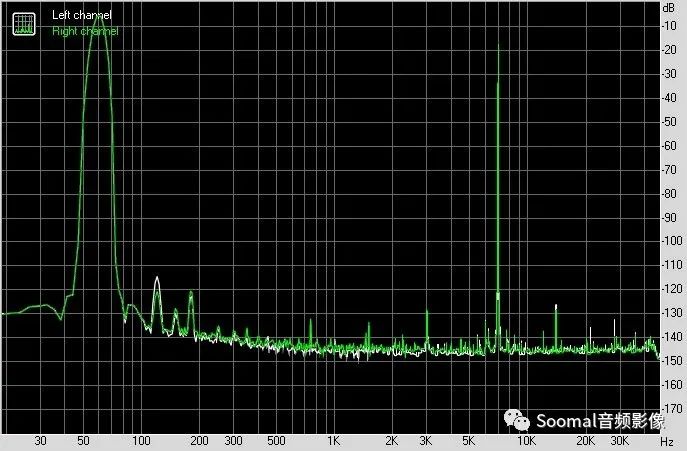Screen dimensions: 687x451
Task: Click the "30K" frequency axis label
Action: pyautogui.click(x=619, y=440)
